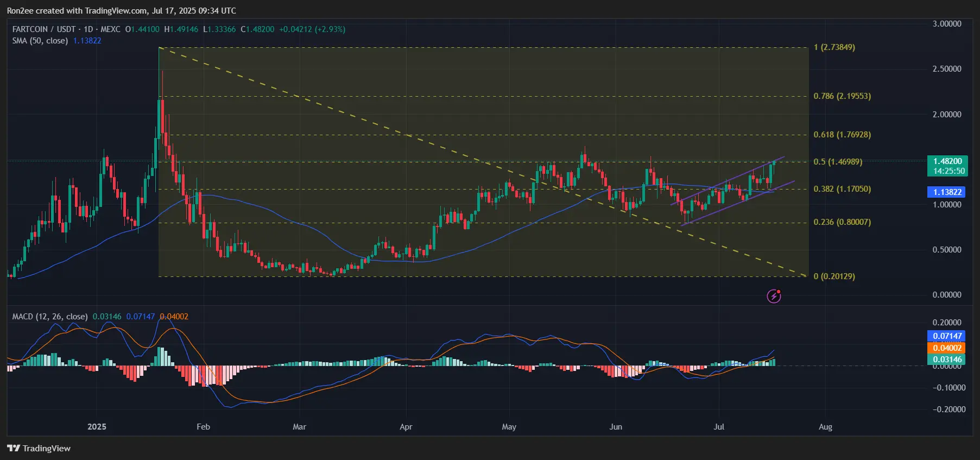Click Fibonacci label 0 (0.20129)
This screenshot has width=980, height=460.
[x=834, y=276]
